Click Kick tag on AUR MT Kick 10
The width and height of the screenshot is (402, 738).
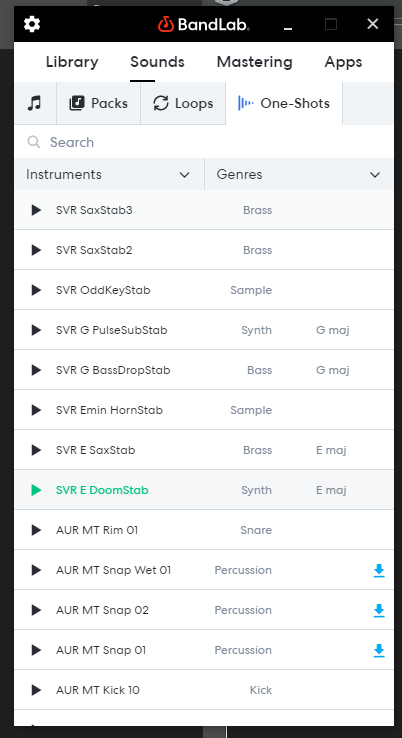pyautogui.click(x=261, y=690)
